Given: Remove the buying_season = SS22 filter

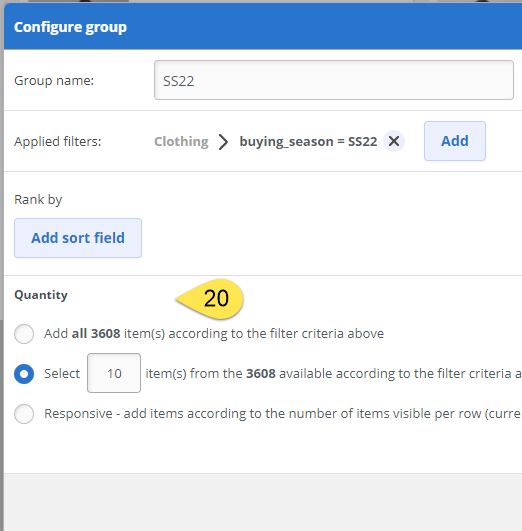Looking at the screenshot, I should click(x=394, y=141).
